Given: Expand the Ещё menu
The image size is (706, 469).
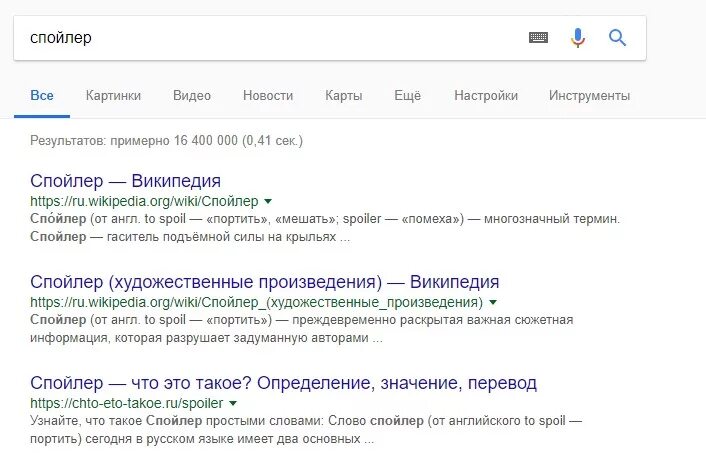Looking at the screenshot, I should pyautogui.click(x=407, y=95).
